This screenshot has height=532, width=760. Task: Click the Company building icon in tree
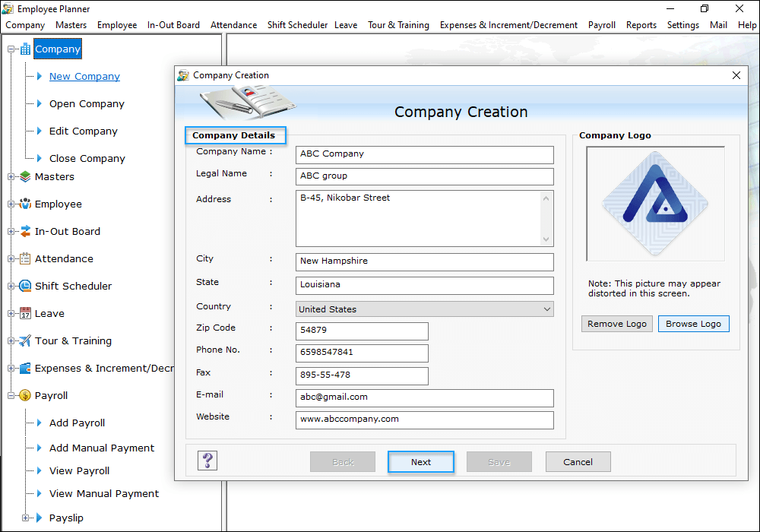(x=25, y=49)
